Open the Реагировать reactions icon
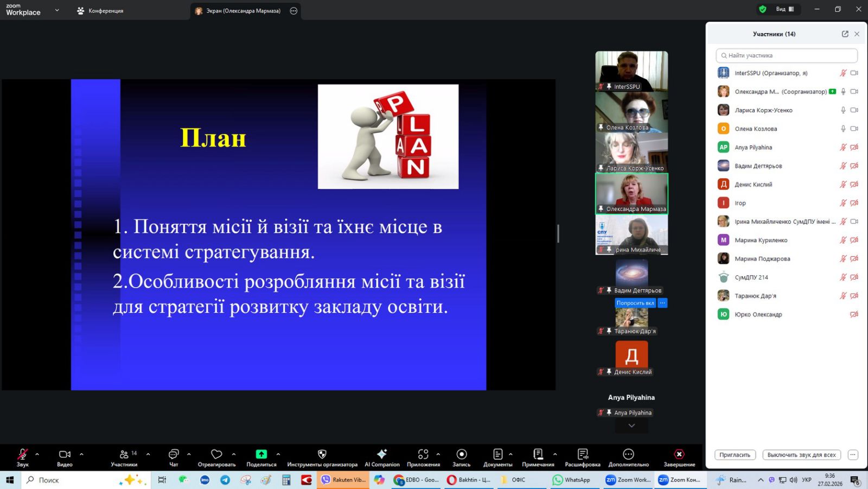This screenshot has height=489, width=868. click(x=216, y=454)
